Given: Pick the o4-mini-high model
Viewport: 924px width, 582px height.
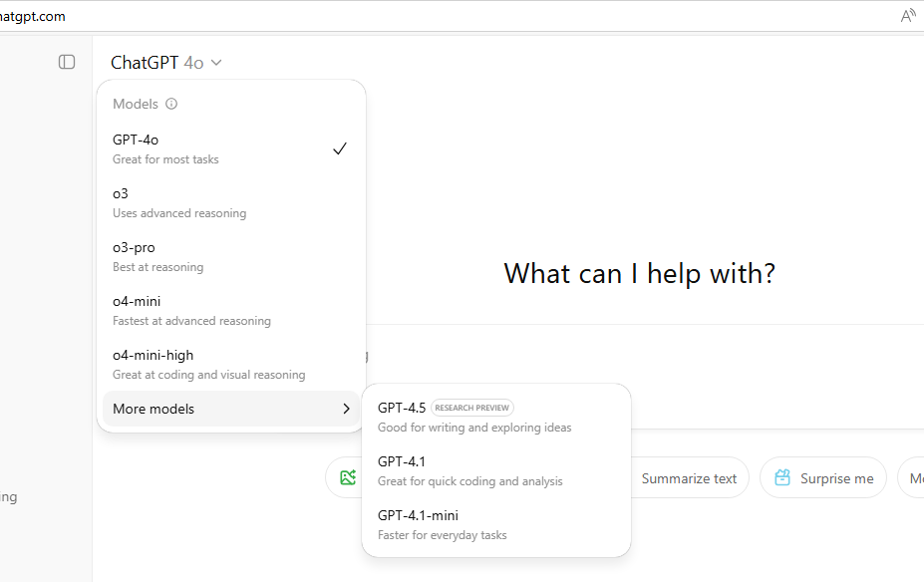Looking at the screenshot, I should click(x=231, y=365).
